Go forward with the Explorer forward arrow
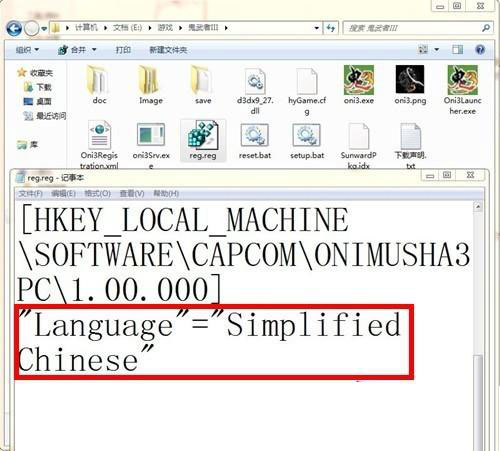Screen dimensions: 500x451 click(x=32, y=29)
